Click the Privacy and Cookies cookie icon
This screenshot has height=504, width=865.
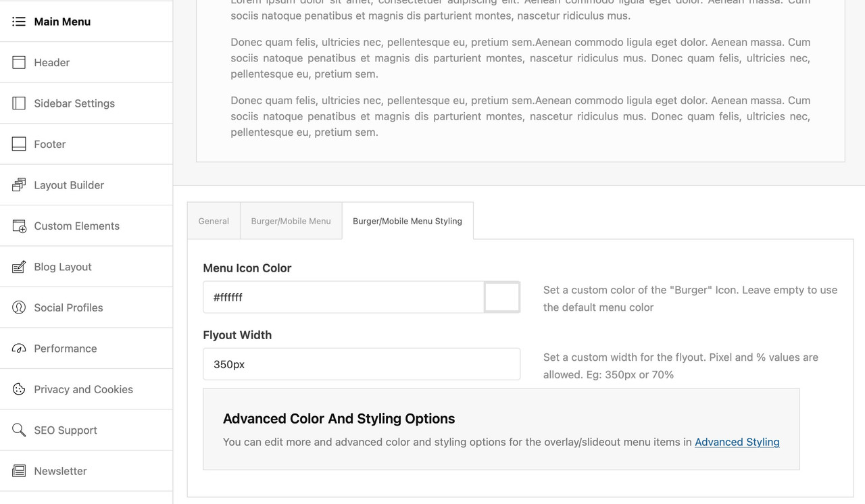coord(19,390)
